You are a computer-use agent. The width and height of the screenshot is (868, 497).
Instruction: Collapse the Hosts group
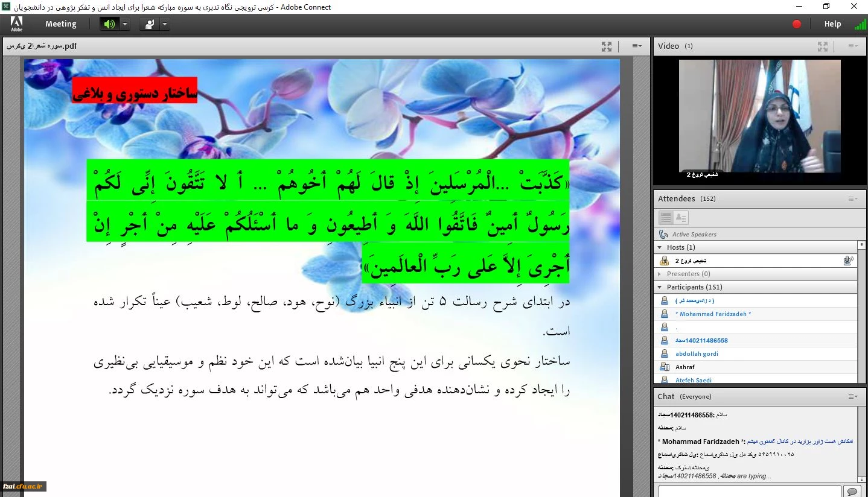(659, 247)
